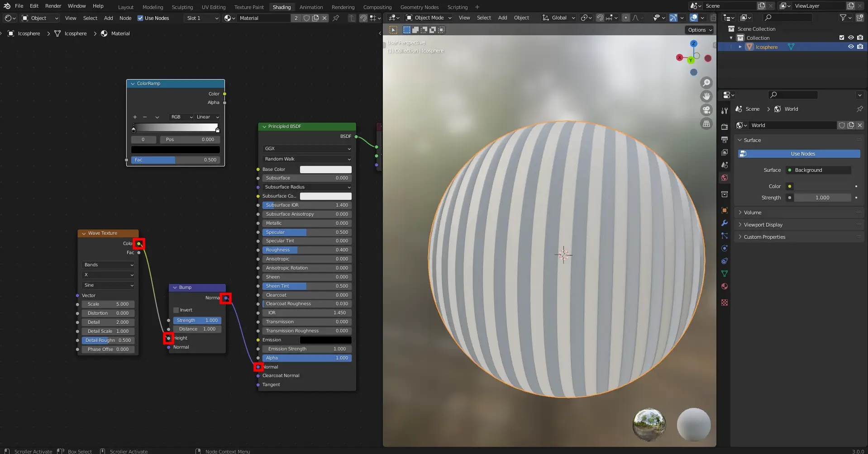Open the Material properties tab icon
This screenshot has height=454, width=868.
[725, 286]
